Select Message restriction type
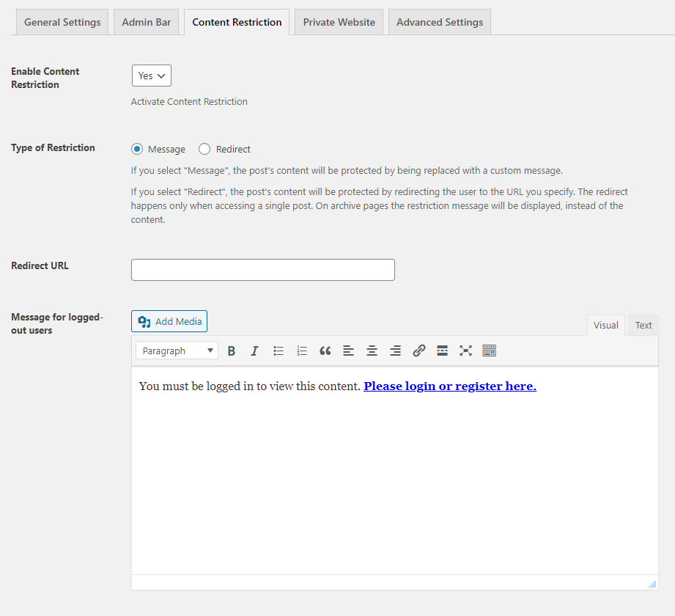Screen dimensions: 675x616 [137, 150]
